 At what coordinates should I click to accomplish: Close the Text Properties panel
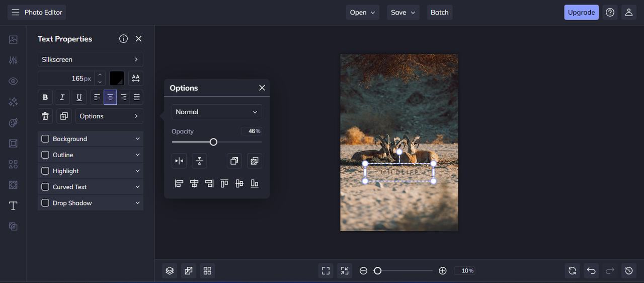pyautogui.click(x=139, y=39)
